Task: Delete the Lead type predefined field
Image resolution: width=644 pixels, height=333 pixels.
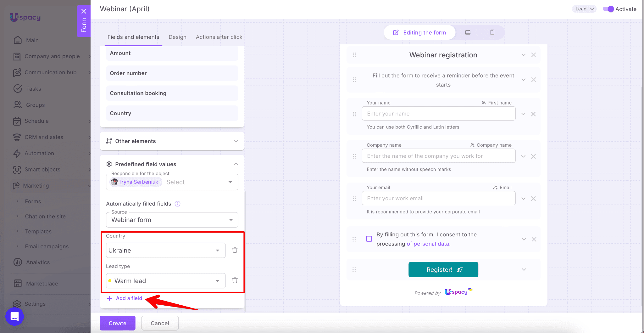Action: (235, 280)
